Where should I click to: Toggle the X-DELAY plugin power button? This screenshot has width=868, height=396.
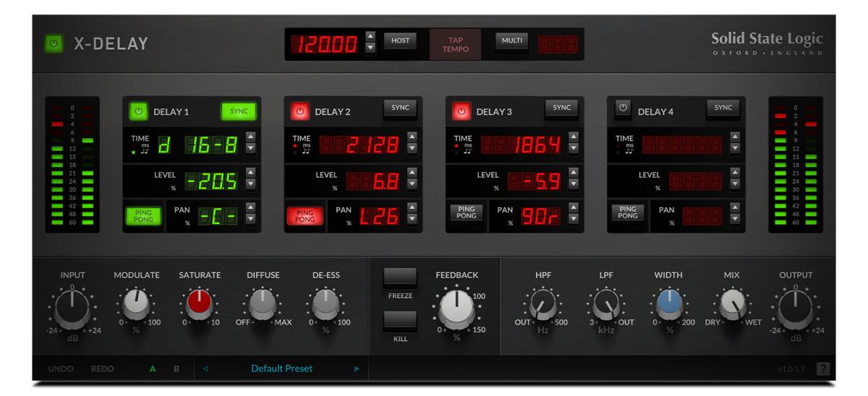pyautogui.click(x=54, y=44)
